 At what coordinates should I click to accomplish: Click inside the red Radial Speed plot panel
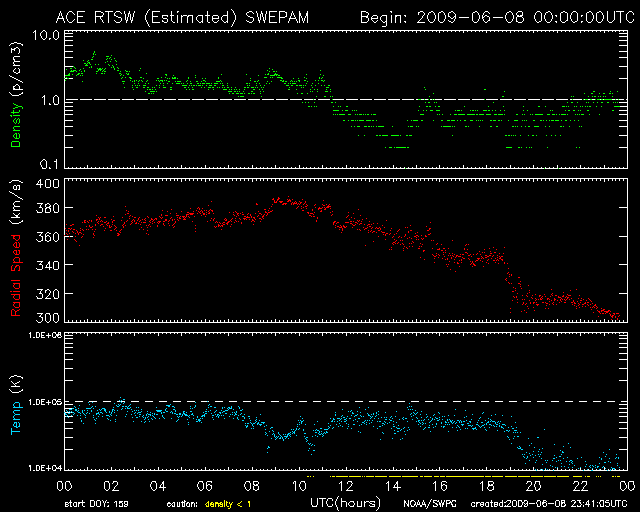[x=346, y=250]
